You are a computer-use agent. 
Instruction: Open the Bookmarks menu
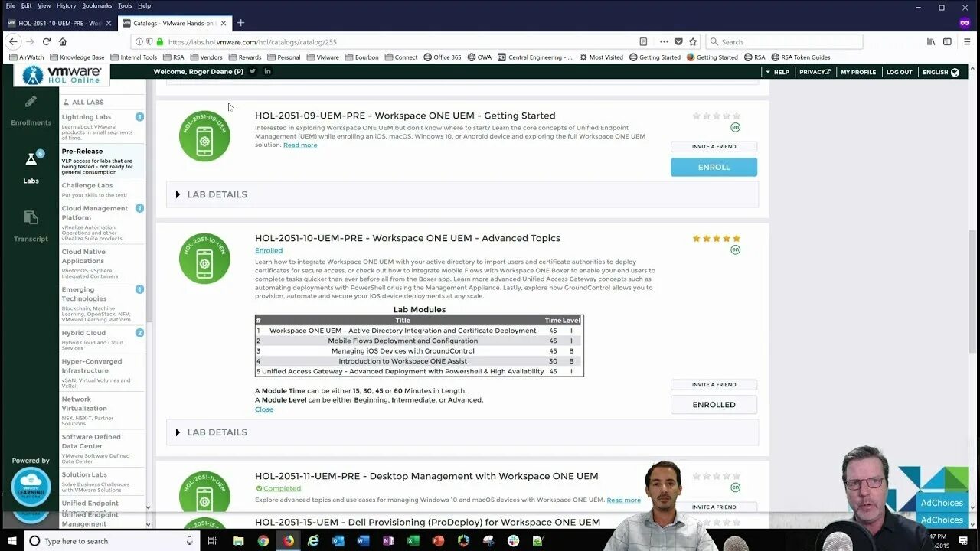pos(96,5)
